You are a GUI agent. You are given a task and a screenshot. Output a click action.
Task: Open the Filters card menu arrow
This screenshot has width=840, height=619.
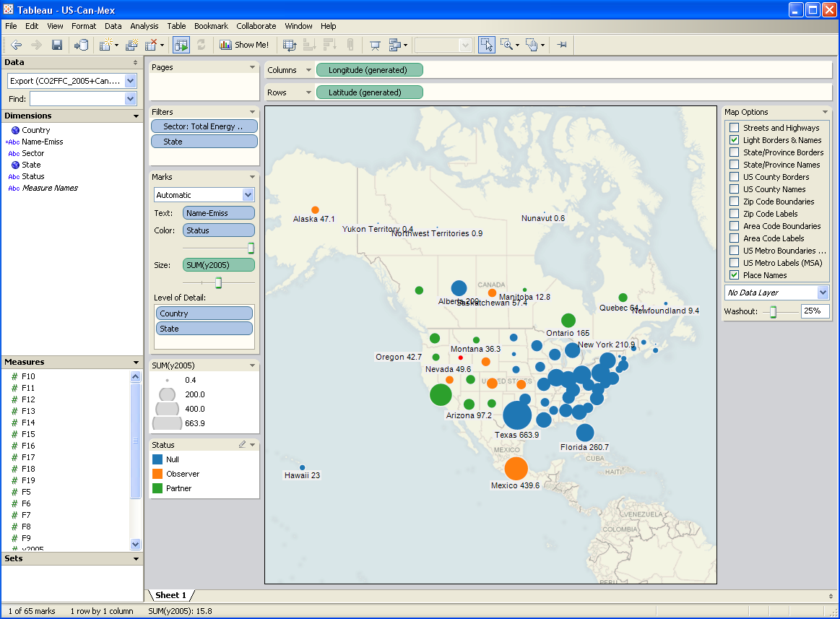click(252, 112)
